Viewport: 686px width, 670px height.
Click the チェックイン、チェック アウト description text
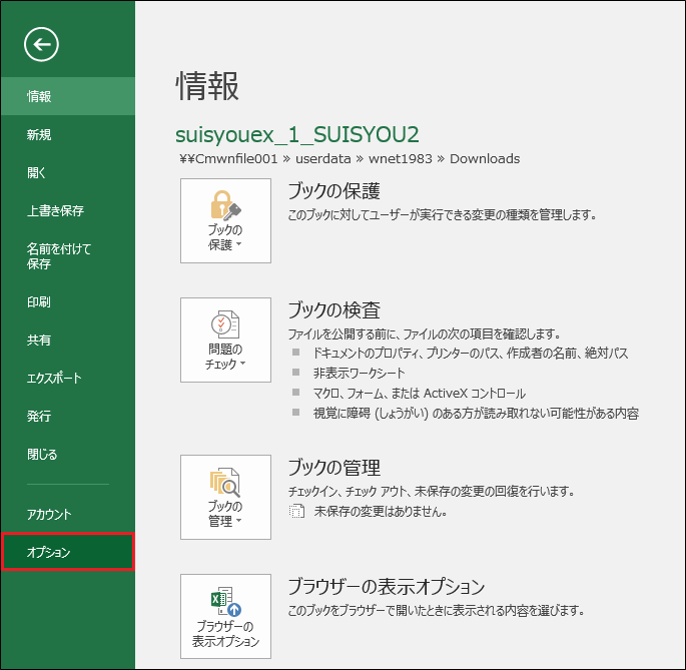(431, 491)
